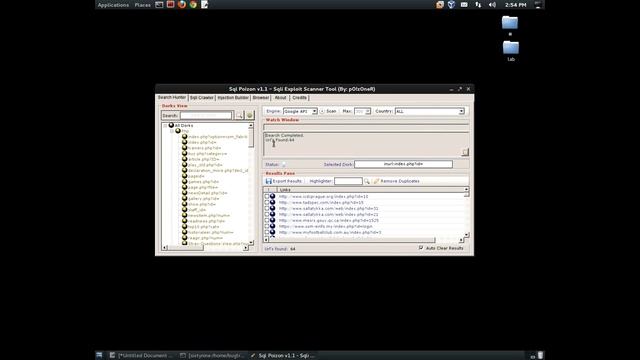Click the dork search magnifier icon
Screen dimensions: 640x360
tap(240, 116)
